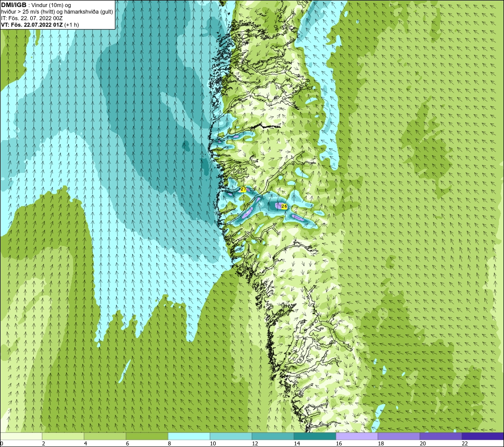Click the yellow gust label '27' on the map

[x=243, y=189]
